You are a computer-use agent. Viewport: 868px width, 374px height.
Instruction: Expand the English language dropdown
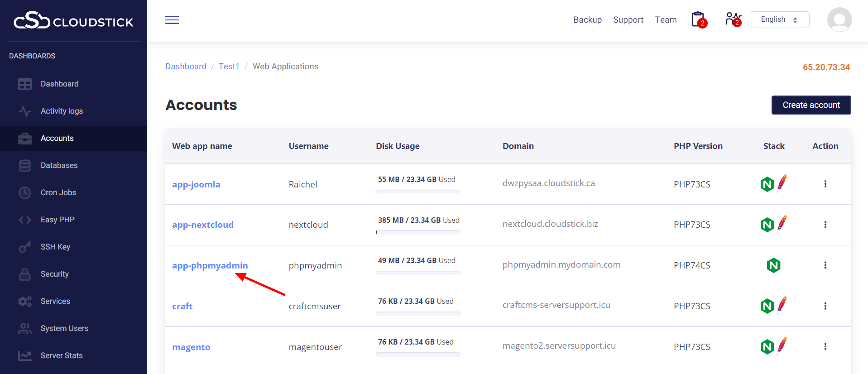click(x=780, y=19)
